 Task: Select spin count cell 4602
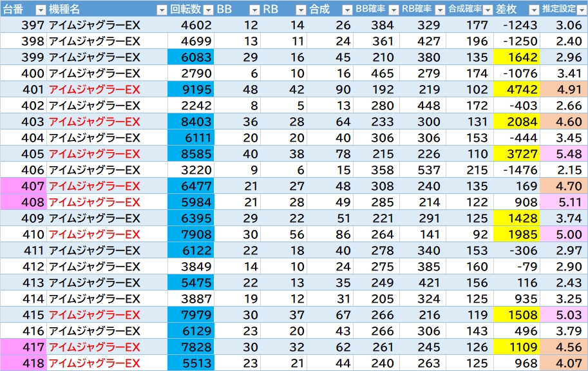[191, 24]
